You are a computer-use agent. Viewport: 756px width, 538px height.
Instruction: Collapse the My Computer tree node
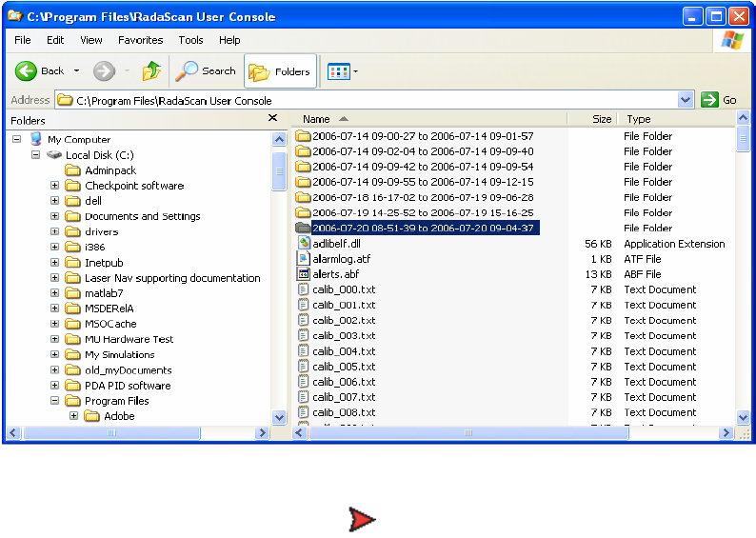[x=17, y=139]
